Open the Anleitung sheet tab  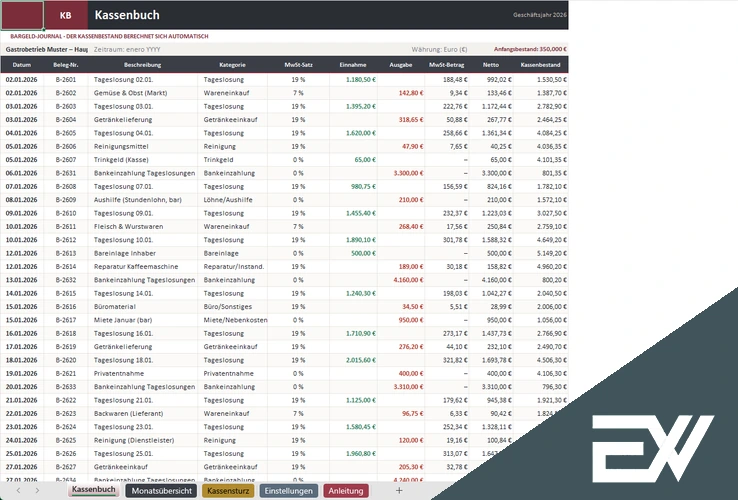346,491
